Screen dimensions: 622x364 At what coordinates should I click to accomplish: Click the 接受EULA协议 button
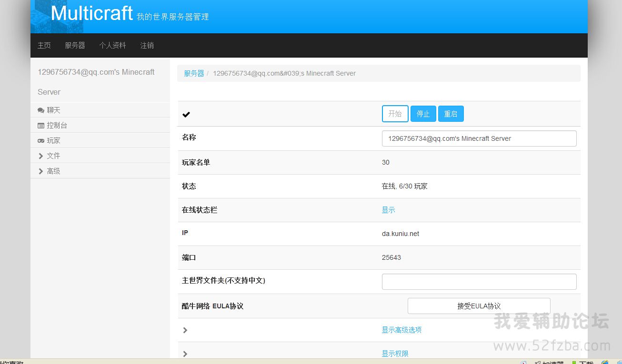coord(479,306)
